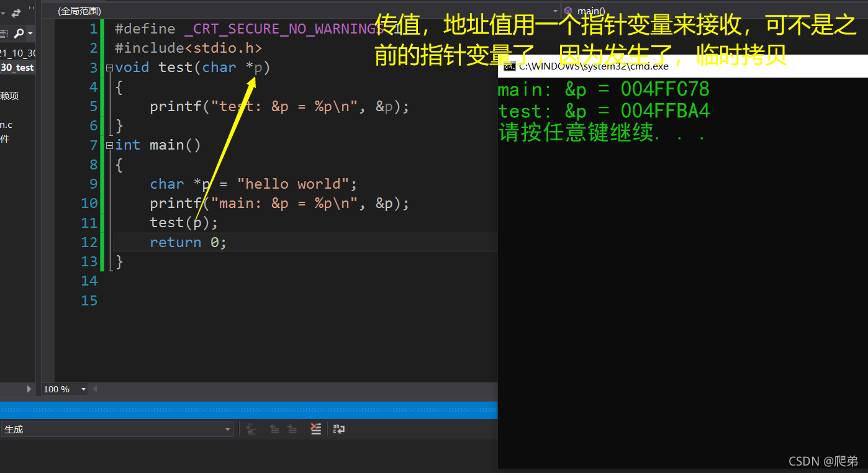Click the "return 0;" code line

188,242
